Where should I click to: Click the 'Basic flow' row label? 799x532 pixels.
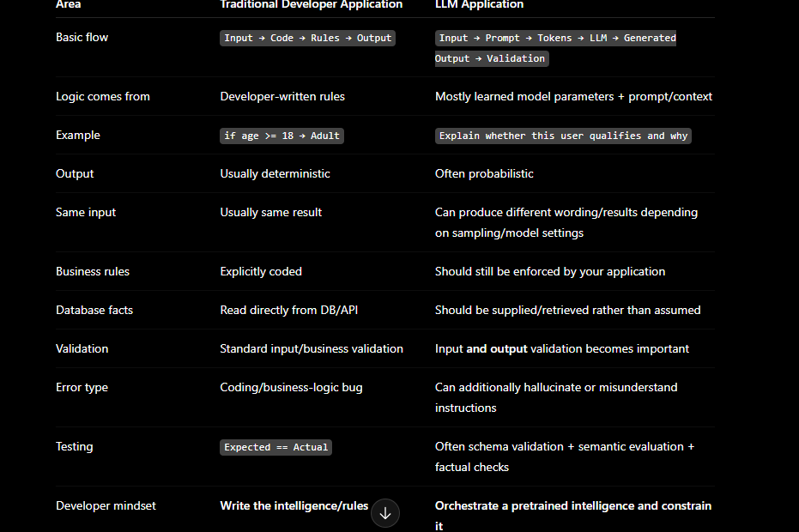(82, 37)
